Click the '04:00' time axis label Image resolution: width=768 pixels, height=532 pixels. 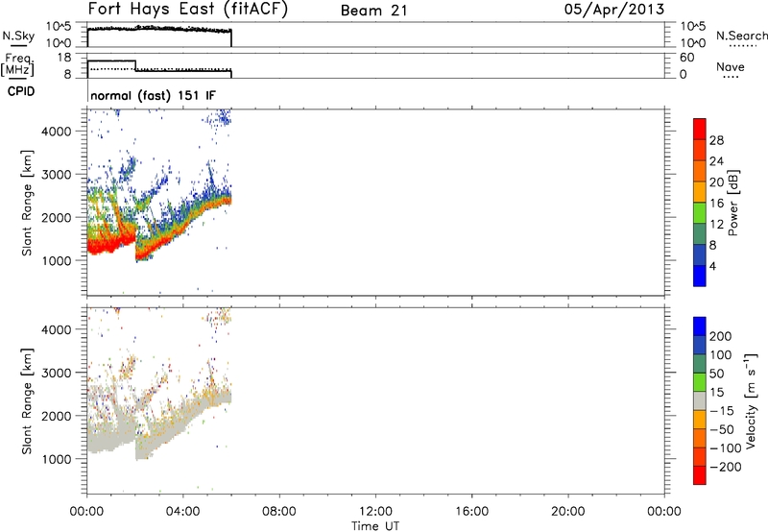tap(182, 512)
